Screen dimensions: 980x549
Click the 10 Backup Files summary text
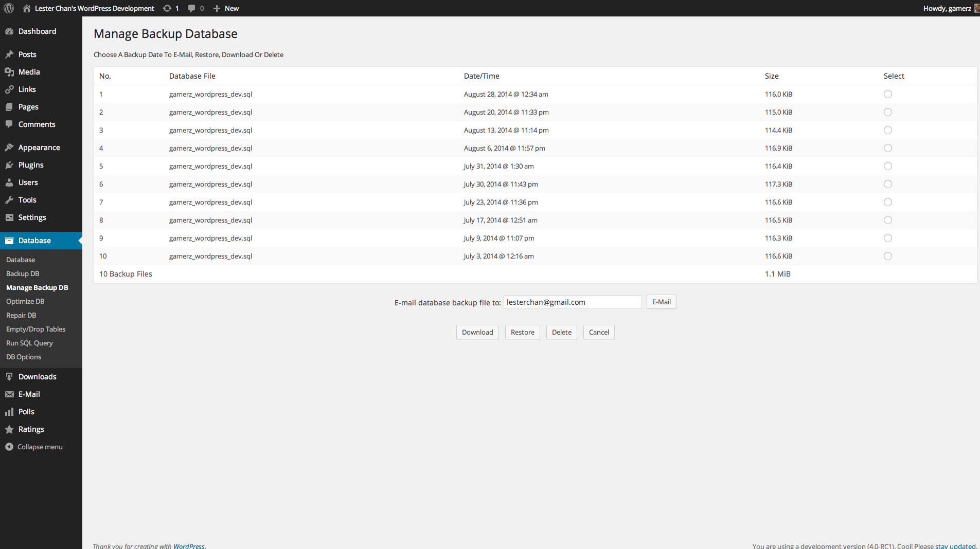(126, 274)
